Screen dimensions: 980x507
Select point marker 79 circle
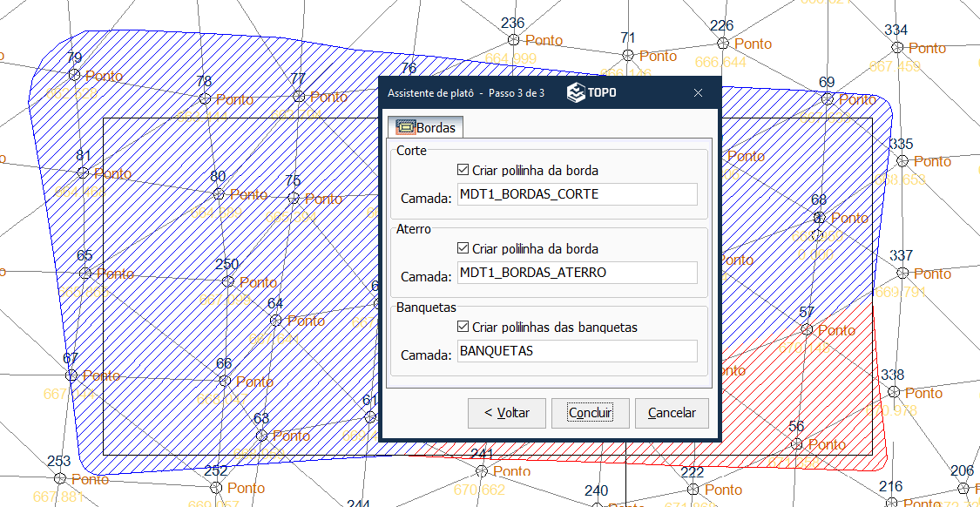[74, 76]
